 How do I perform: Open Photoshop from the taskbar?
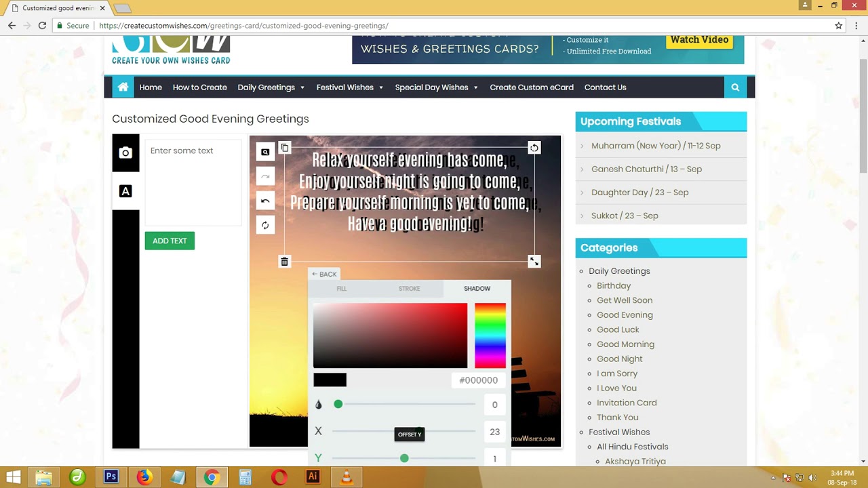point(111,477)
